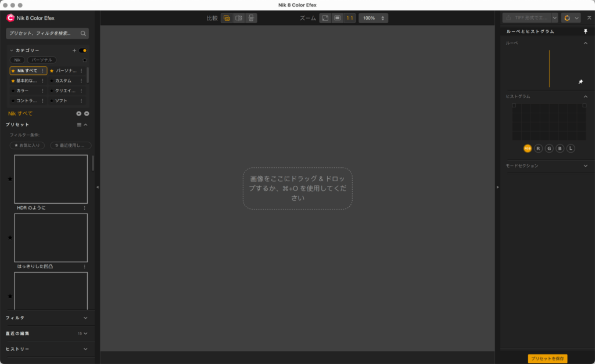This screenshot has height=364, width=595.
Task: Click the search magnifier icon
Action: pyautogui.click(x=83, y=33)
